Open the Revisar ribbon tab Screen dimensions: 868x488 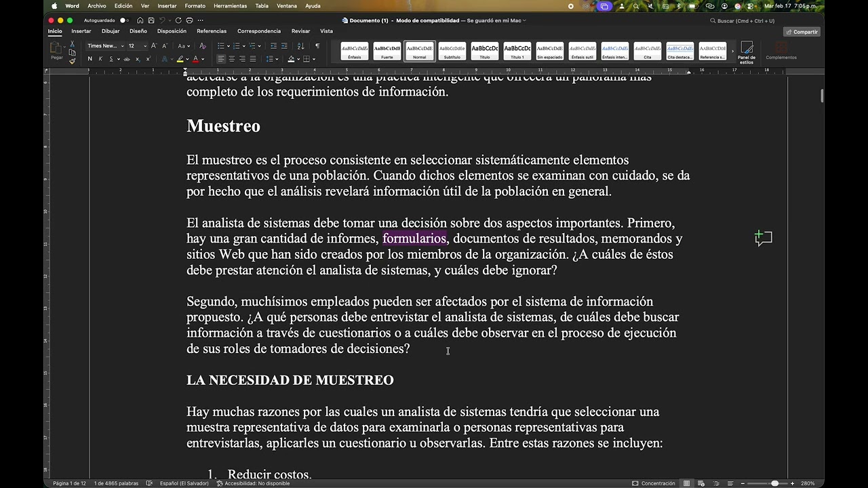click(x=300, y=31)
